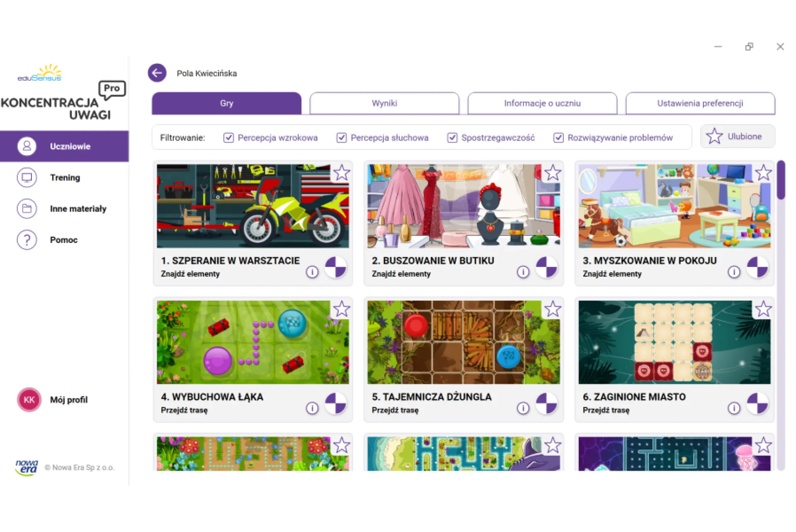The height and width of the screenshot is (532, 796).
Task: Click the Trening sidebar icon
Action: point(27,177)
